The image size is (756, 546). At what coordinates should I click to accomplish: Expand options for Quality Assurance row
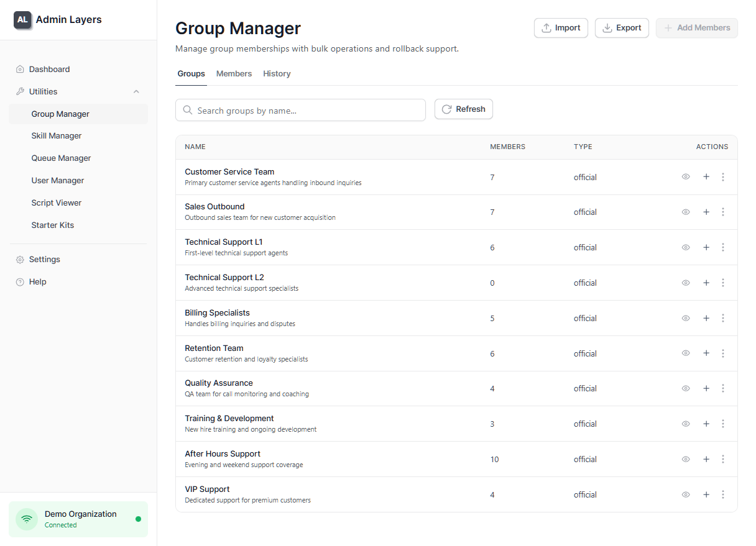click(723, 388)
